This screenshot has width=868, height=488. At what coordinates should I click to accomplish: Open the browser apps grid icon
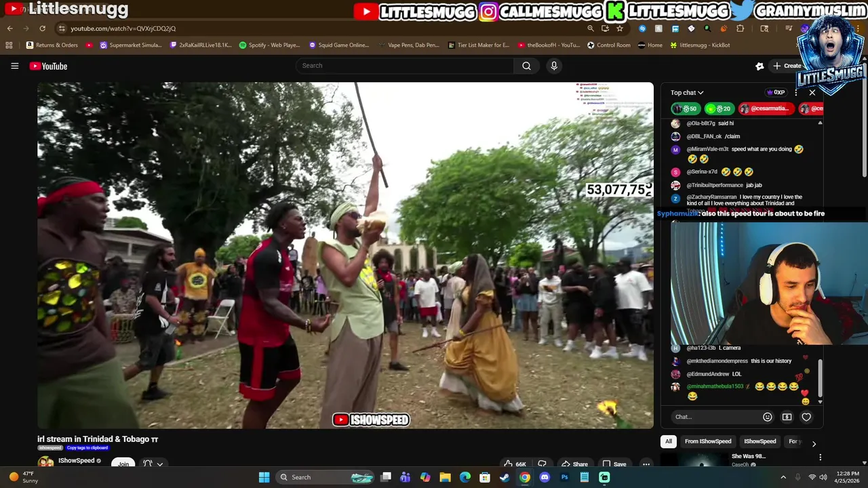(9, 45)
